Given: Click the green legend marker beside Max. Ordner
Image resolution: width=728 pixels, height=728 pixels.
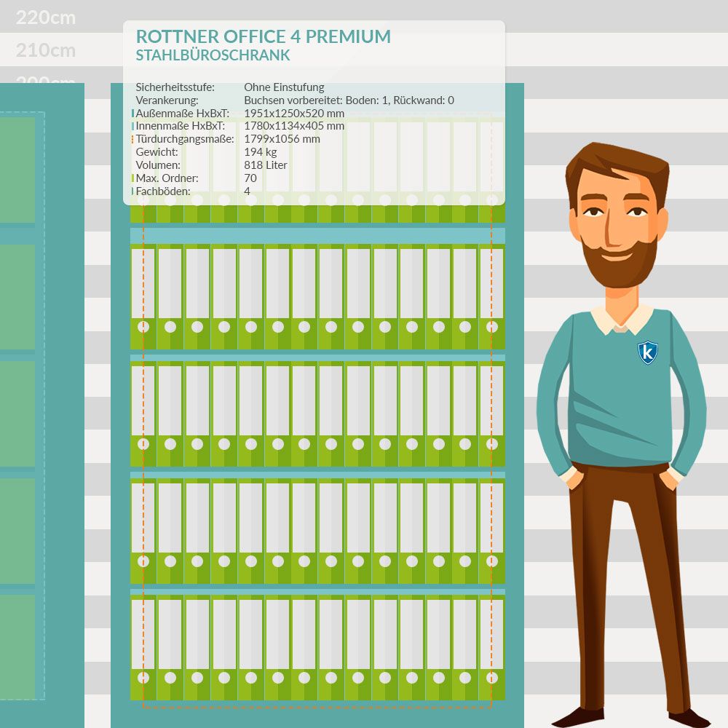Looking at the screenshot, I should pyautogui.click(x=132, y=178).
